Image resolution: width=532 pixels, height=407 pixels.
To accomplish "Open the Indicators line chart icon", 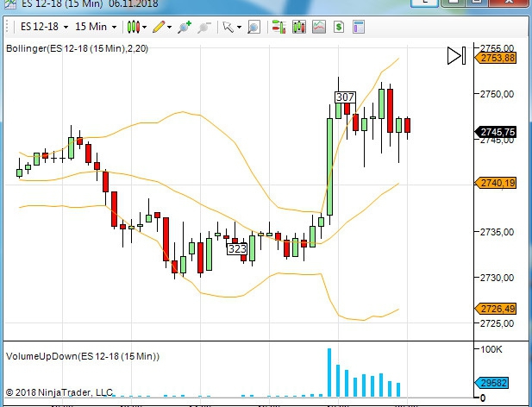I will coord(319,27).
